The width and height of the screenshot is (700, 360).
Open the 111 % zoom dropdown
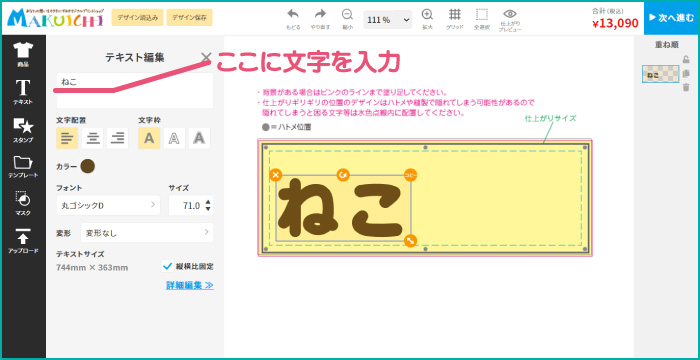click(388, 20)
